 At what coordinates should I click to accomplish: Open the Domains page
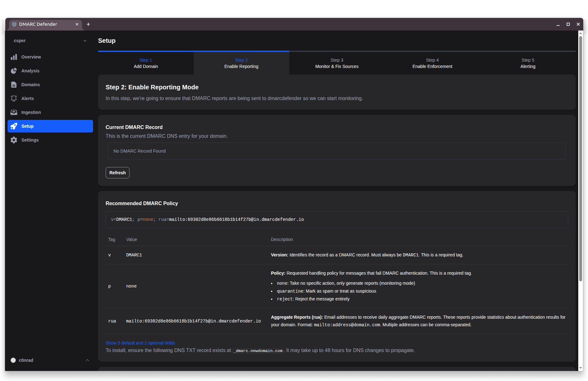click(31, 85)
